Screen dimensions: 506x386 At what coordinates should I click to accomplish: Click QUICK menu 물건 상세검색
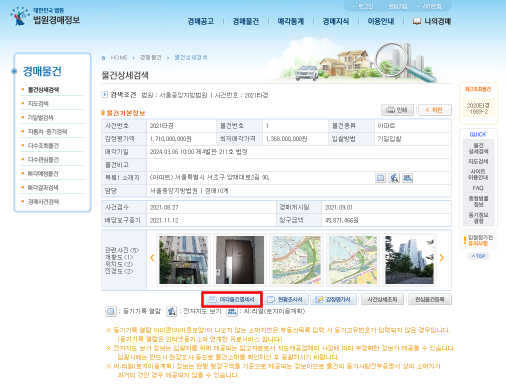(x=478, y=149)
